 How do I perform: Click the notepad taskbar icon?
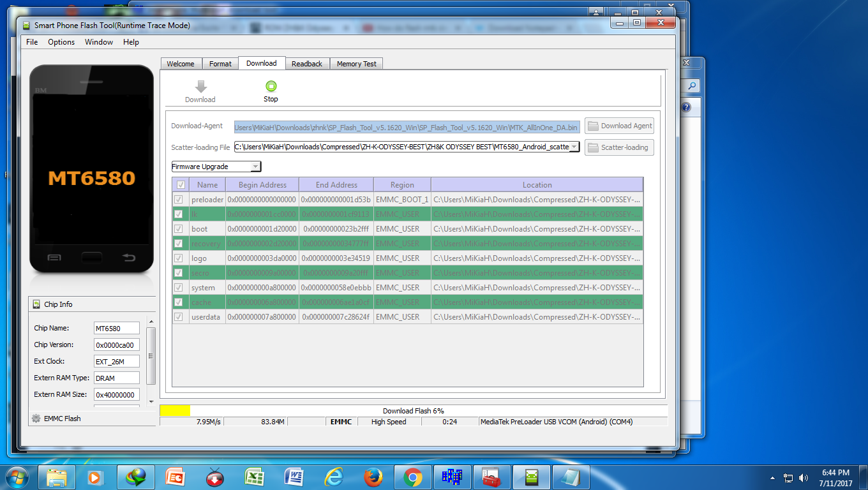tap(571, 477)
